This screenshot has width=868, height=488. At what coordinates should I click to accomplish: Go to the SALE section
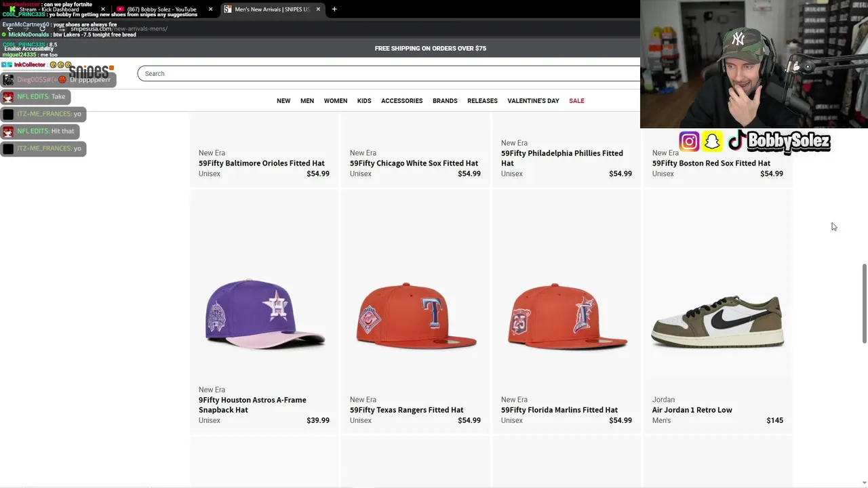(x=576, y=101)
